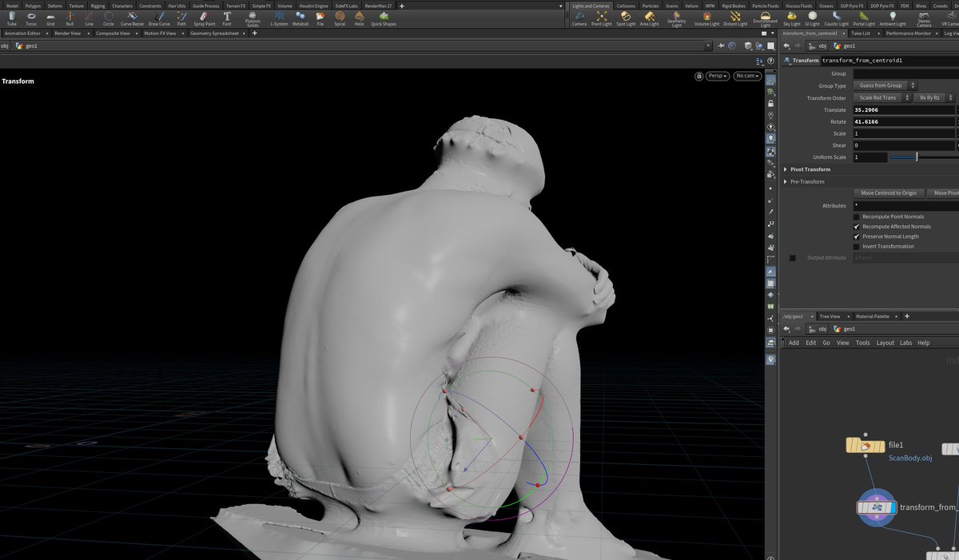
Task: Add an Area Light
Action: tap(649, 18)
